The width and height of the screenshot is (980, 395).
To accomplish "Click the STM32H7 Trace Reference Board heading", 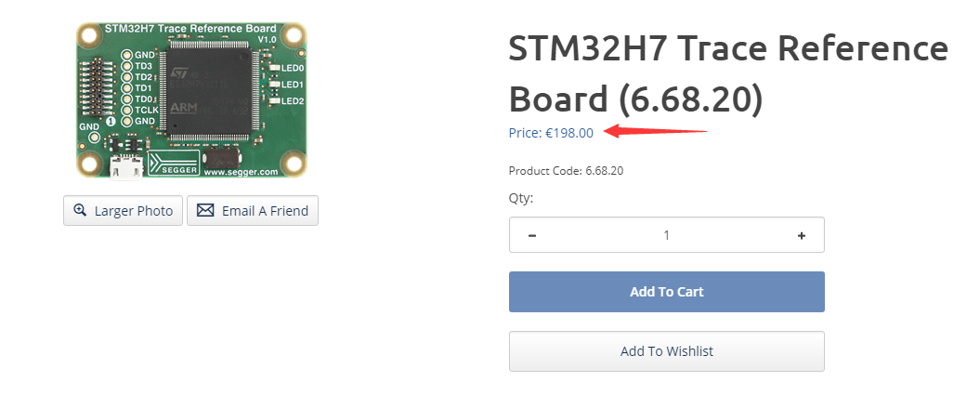I will tap(728, 73).
